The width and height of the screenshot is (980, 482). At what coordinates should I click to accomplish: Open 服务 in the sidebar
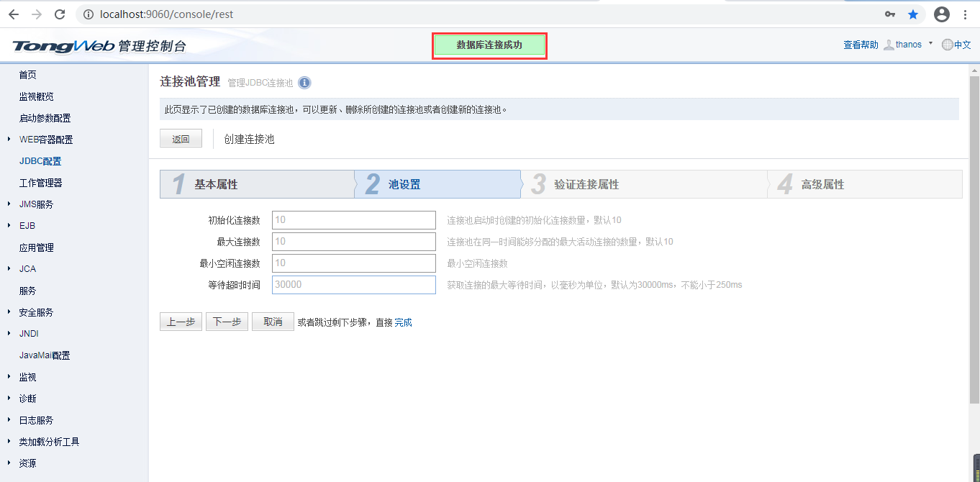[x=27, y=291]
